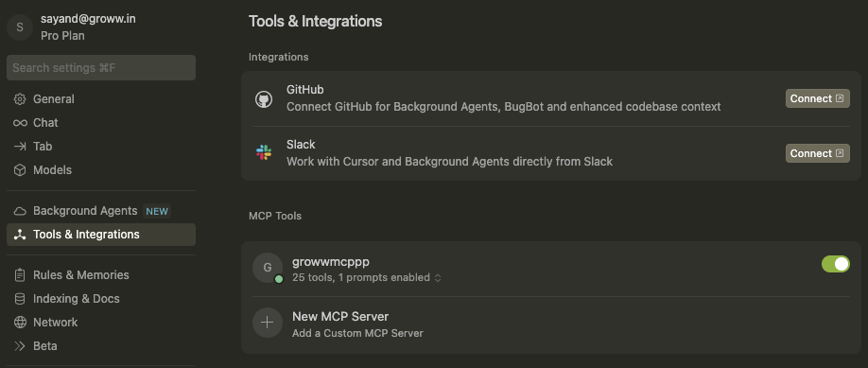Click the Slack integration title
868x368 pixels.
[x=301, y=145]
